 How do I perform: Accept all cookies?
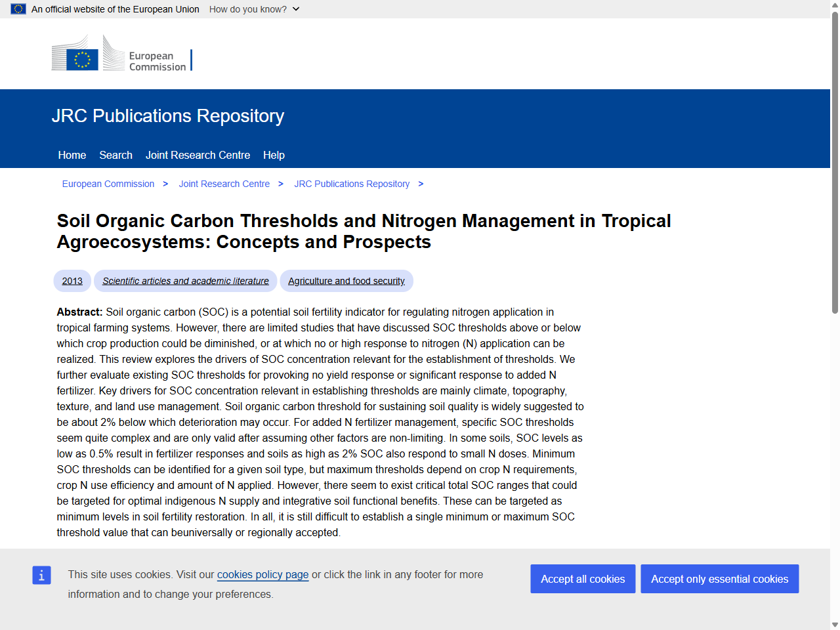pyautogui.click(x=583, y=579)
